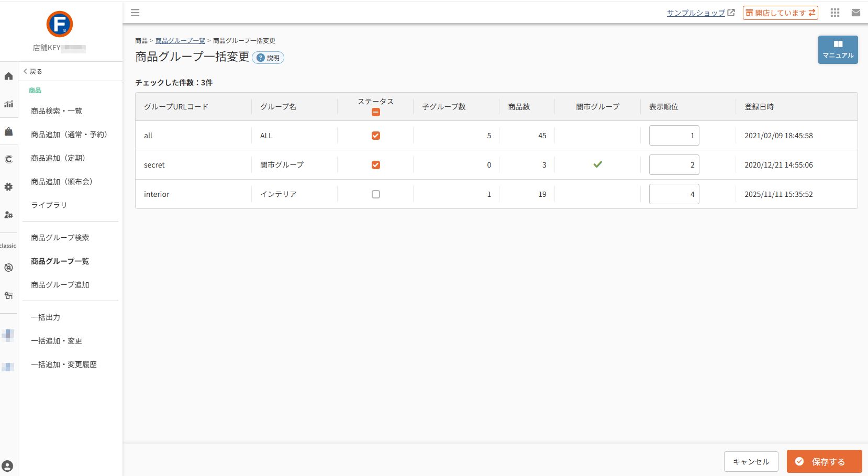Viewport: 868px width, 476px height.
Task: Go back with 戻る
Action: [x=32, y=71]
